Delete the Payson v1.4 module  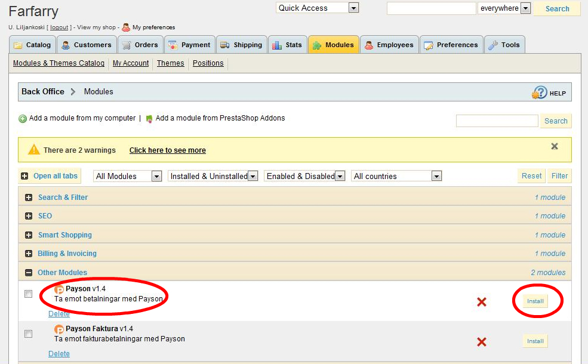click(x=59, y=314)
